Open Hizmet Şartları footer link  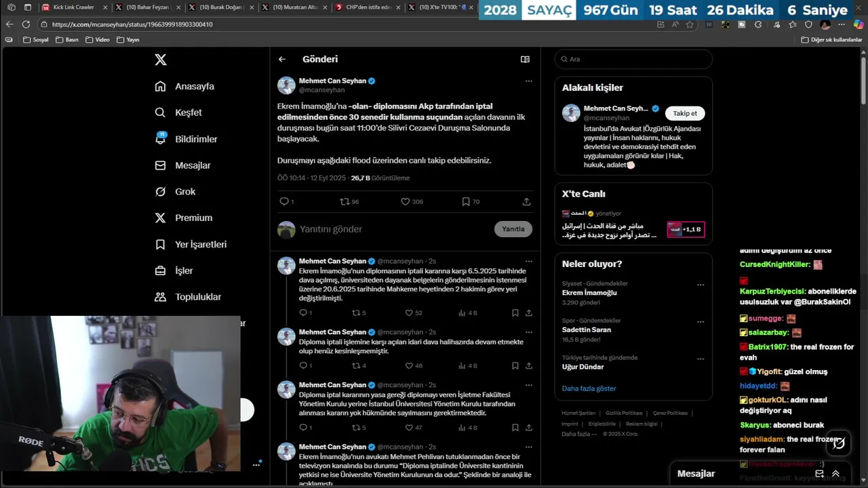coord(578,413)
